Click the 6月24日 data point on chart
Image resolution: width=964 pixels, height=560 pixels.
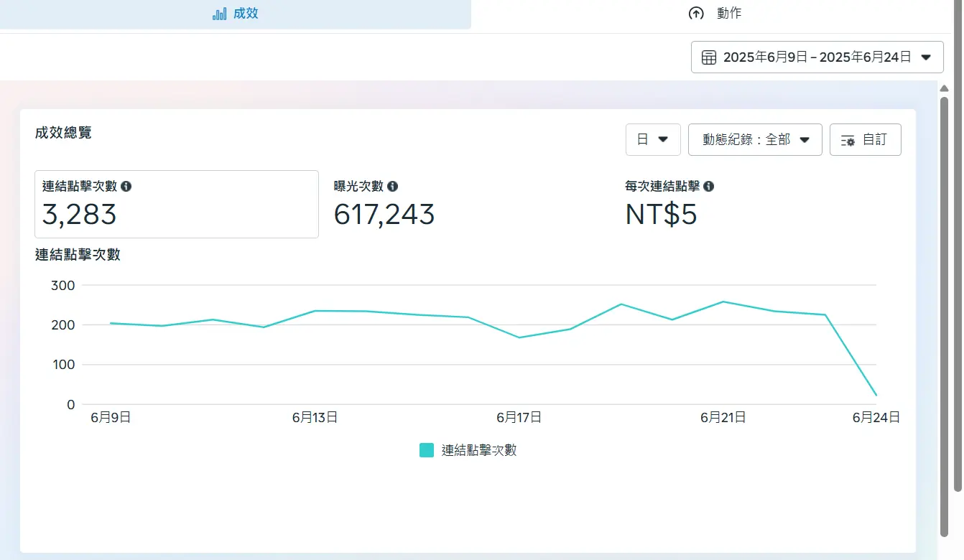click(876, 395)
